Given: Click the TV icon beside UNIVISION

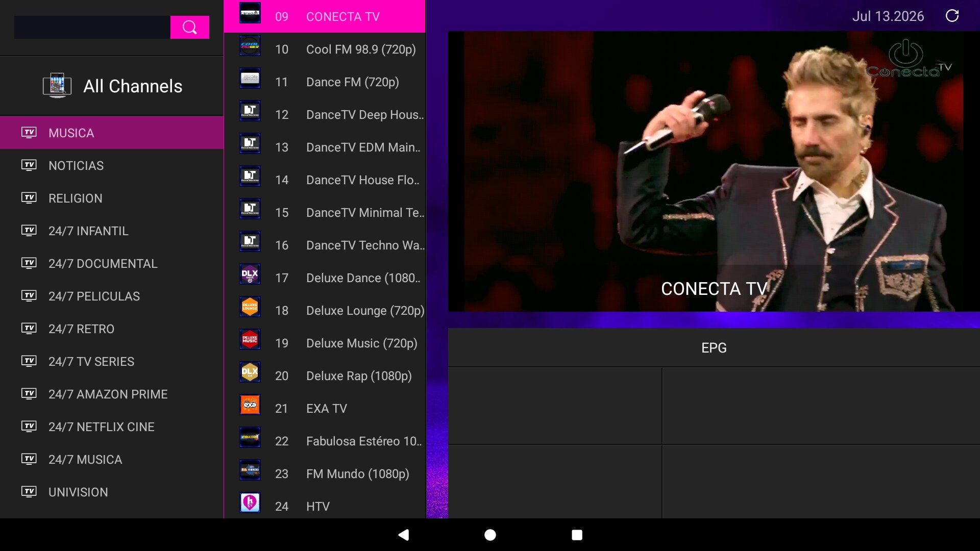Looking at the screenshot, I should (29, 492).
